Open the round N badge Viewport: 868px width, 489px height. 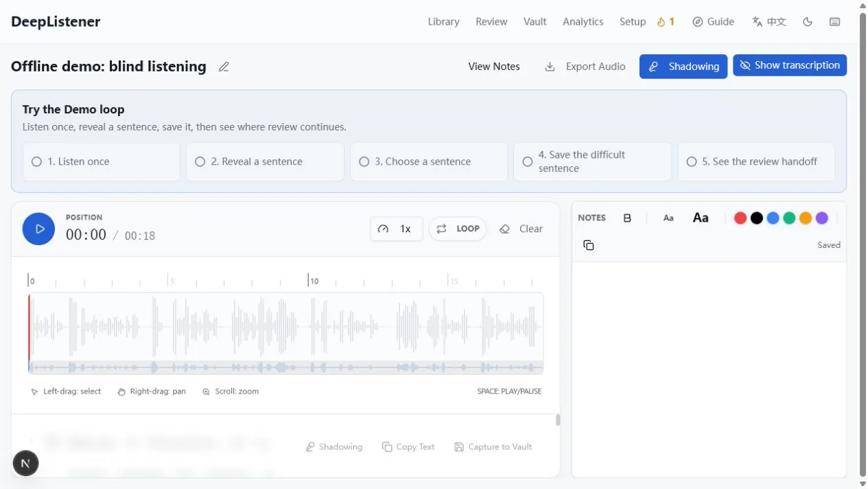pyautogui.click(x=25, y=463)
